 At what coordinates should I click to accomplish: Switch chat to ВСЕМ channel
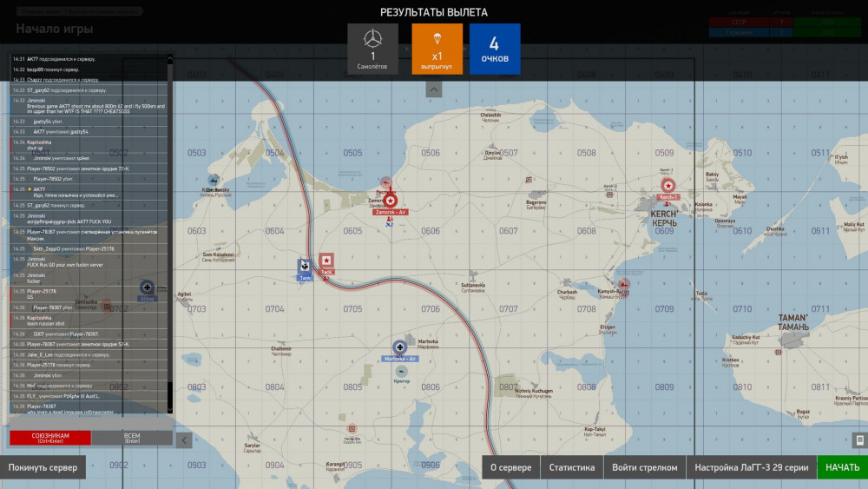tap(132, 438)
